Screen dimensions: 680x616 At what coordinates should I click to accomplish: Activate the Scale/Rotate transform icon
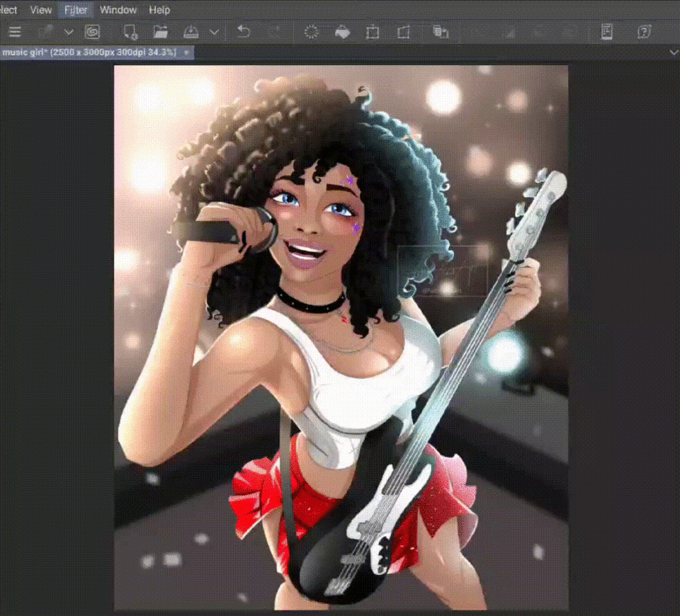373,32
